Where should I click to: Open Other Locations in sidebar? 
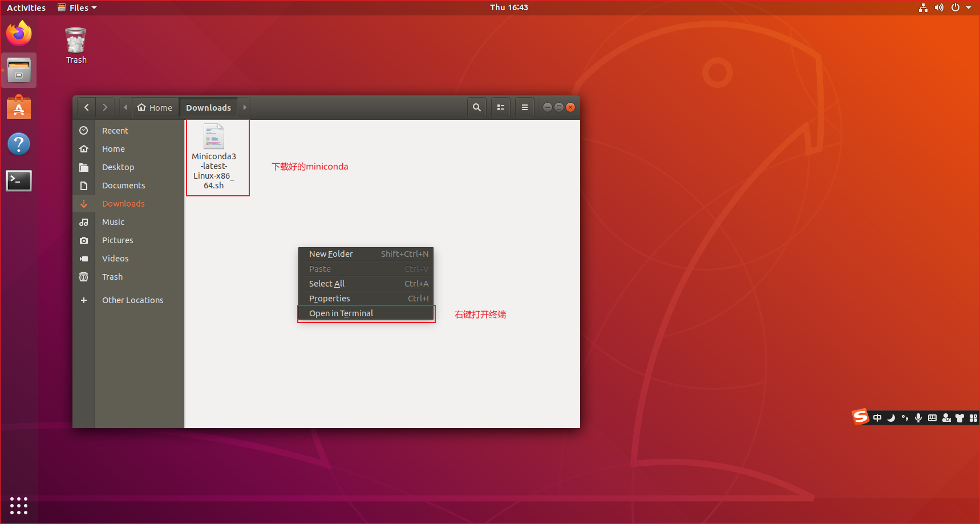click(x=128, y=300)
